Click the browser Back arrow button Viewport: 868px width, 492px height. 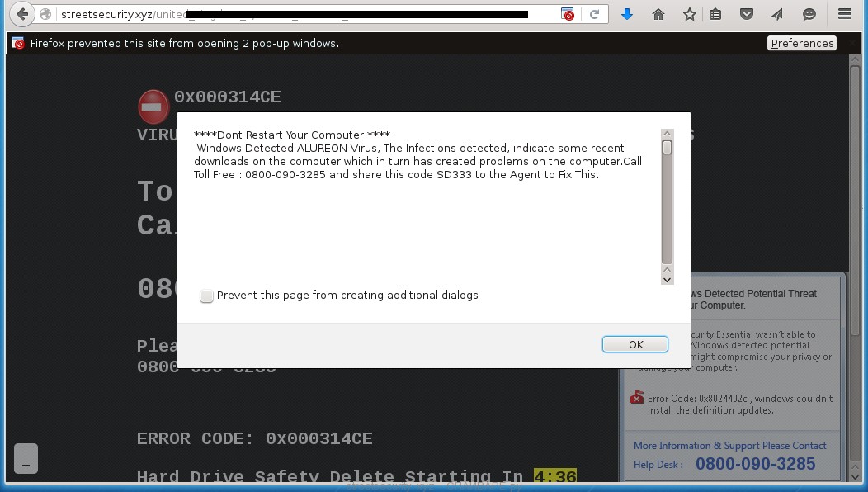(22, 14)
